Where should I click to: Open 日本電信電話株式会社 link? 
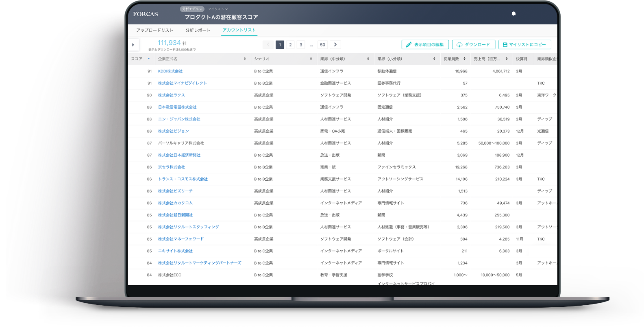tap(177, 107)
